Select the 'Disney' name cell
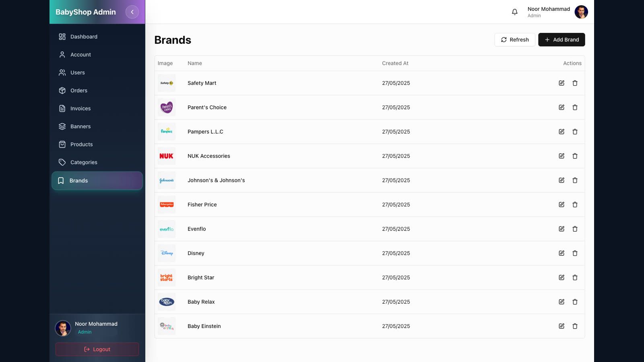644x362 pixels. [x=196, y=253]
